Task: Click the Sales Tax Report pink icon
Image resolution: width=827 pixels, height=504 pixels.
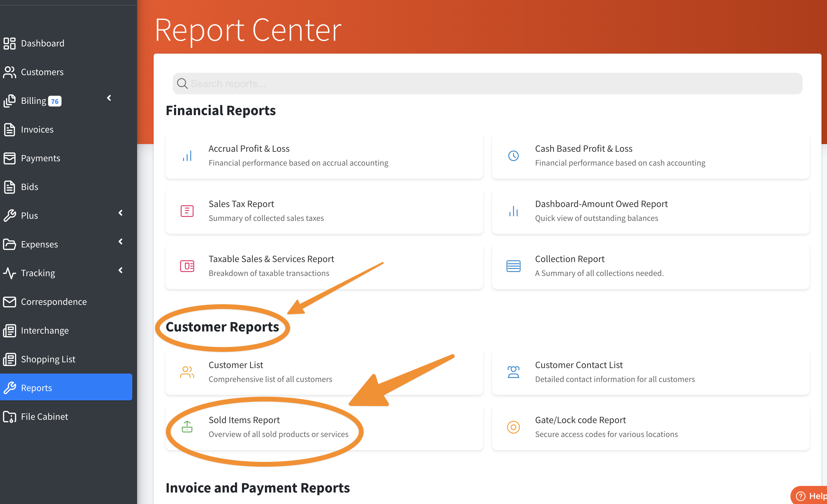Action: point(187,211)
